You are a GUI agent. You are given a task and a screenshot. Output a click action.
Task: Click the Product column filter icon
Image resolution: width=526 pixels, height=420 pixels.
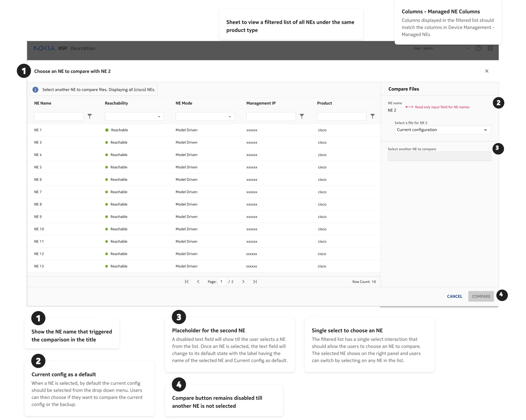[373, 116]
